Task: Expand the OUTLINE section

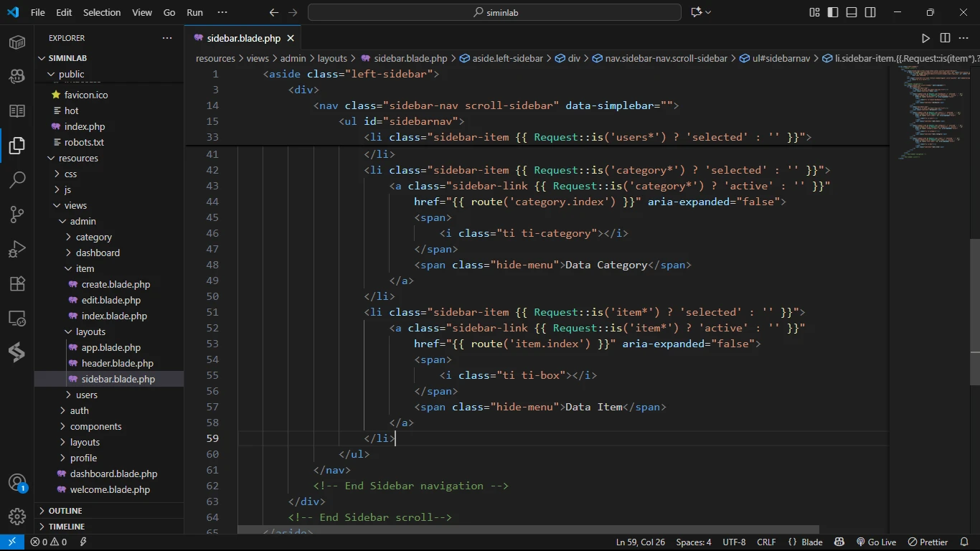Action: 65,511
